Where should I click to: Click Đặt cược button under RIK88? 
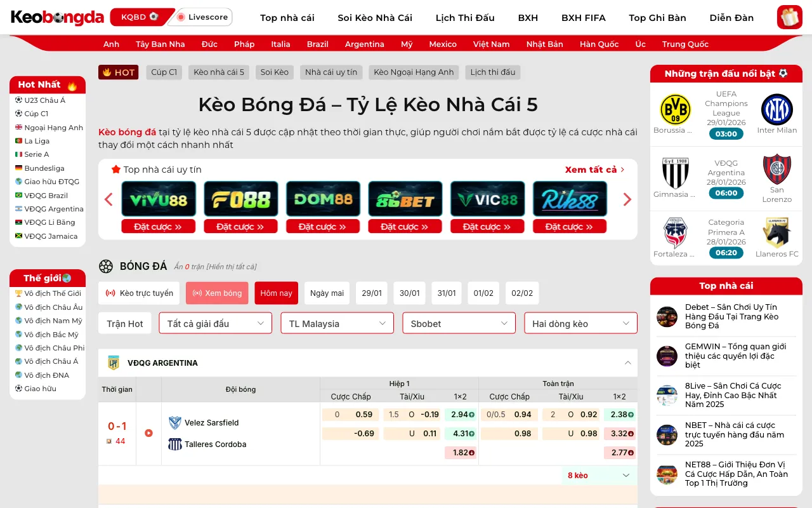pyautogui.click(x=570, y=227)
